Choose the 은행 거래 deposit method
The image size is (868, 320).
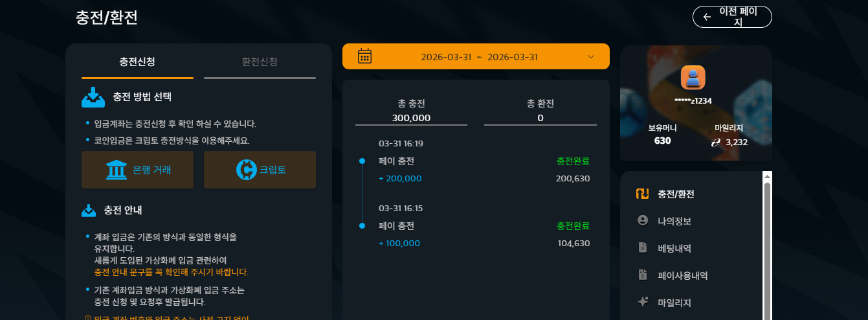137,170
